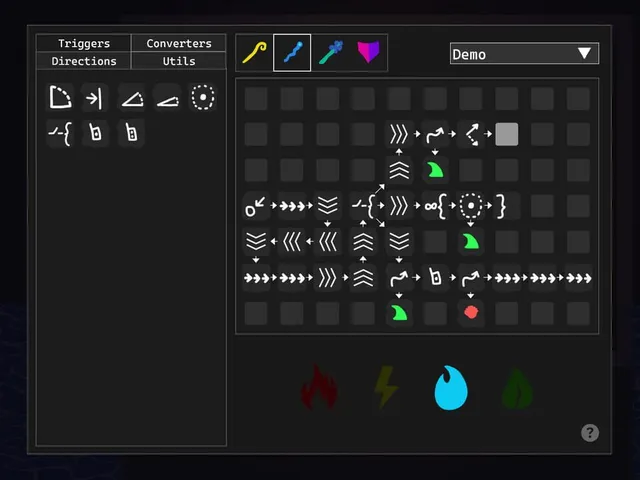Select the Directions tab
This screenshot has width=640, height=480.
[84, 61]
